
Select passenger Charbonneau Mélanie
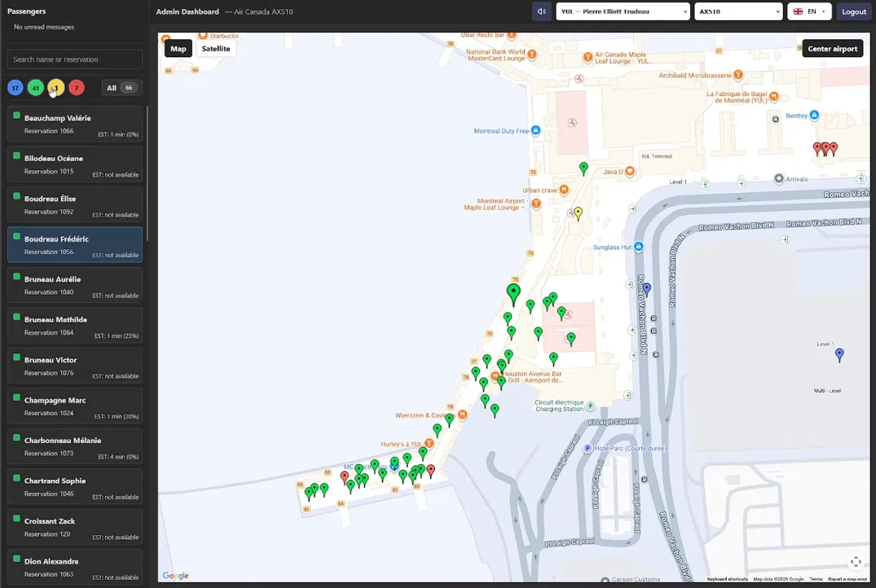point(75,446)
